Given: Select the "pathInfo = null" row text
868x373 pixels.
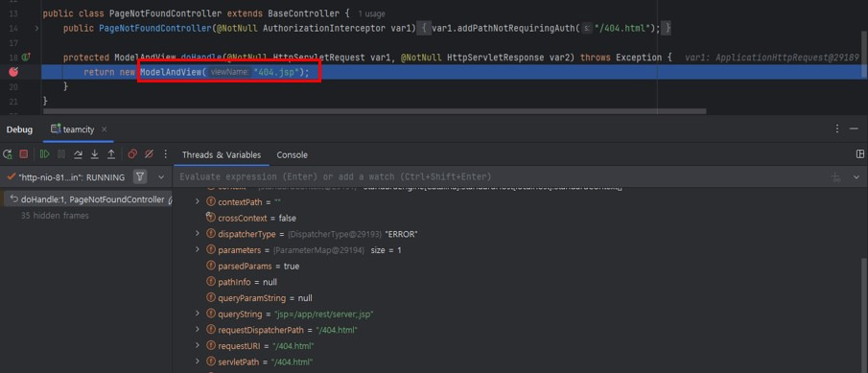Looking at the screenshot, I should point(247,282).
